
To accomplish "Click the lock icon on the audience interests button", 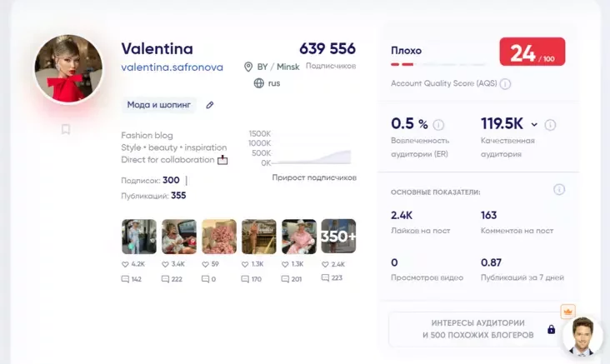I will pyautogui.click(x=551, y=329).
